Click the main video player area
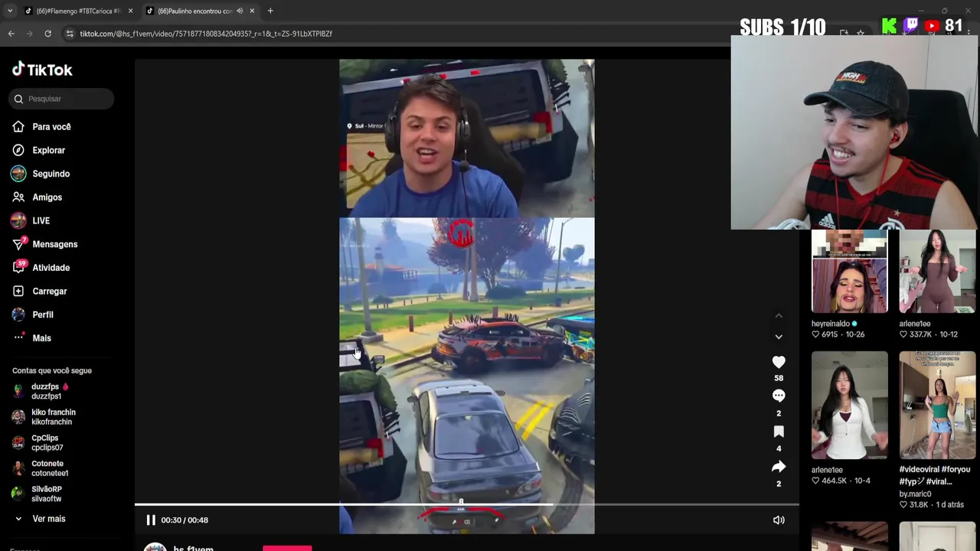 pyautogui.click(x=467, y=296)
